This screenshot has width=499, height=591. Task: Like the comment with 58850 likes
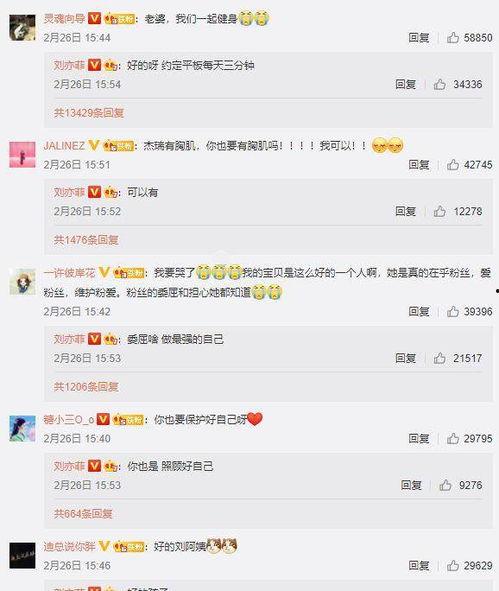click(x=453, y=38)
